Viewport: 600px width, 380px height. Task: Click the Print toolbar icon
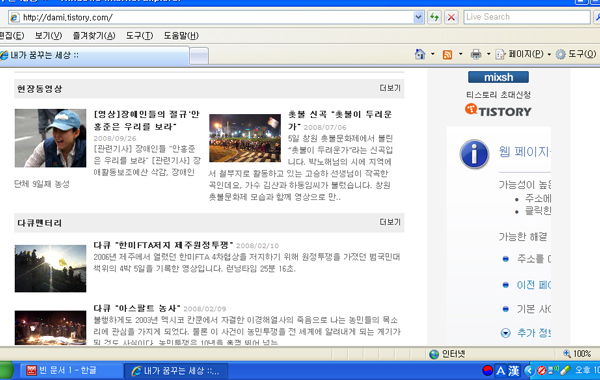click(476, 54)
